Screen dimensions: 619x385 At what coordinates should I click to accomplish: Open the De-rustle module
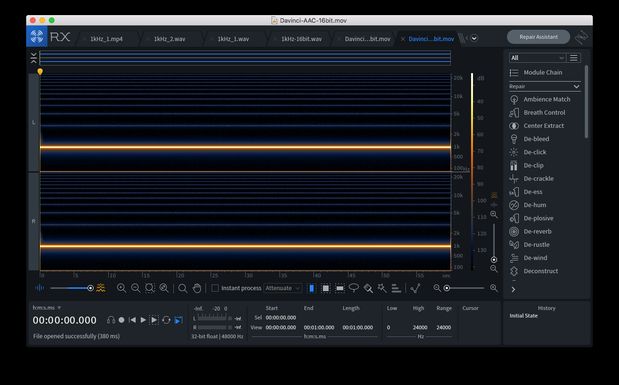pos(530,245)
